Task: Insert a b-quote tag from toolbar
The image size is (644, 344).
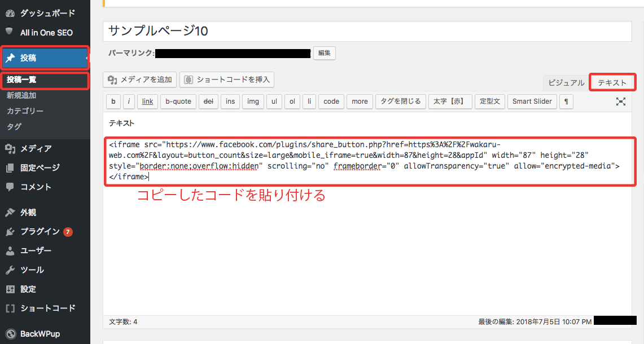Action: (x=178, y=102)
